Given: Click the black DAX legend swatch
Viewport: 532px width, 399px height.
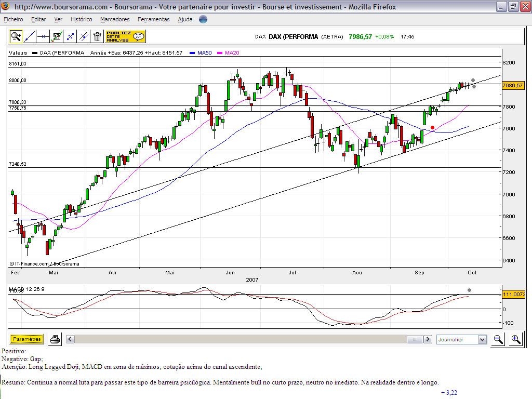Looking at the screenshot, I should pyautogui.click(x=35, y=53).
